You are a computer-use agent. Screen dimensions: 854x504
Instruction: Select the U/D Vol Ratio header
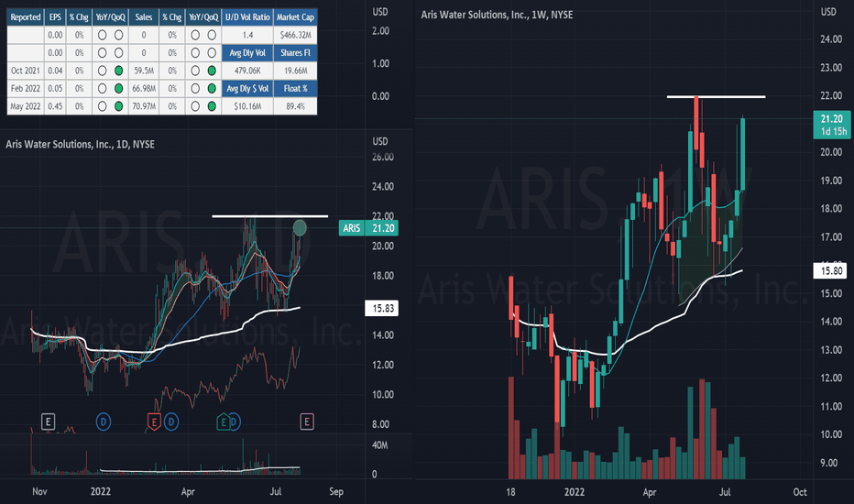click(x=247, y=17)
